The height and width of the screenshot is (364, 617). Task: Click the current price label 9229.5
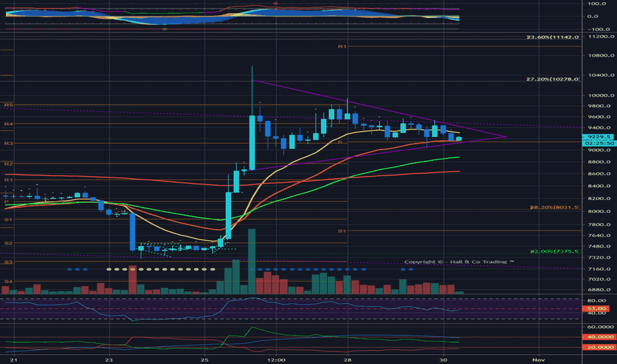tap(598, 136)
